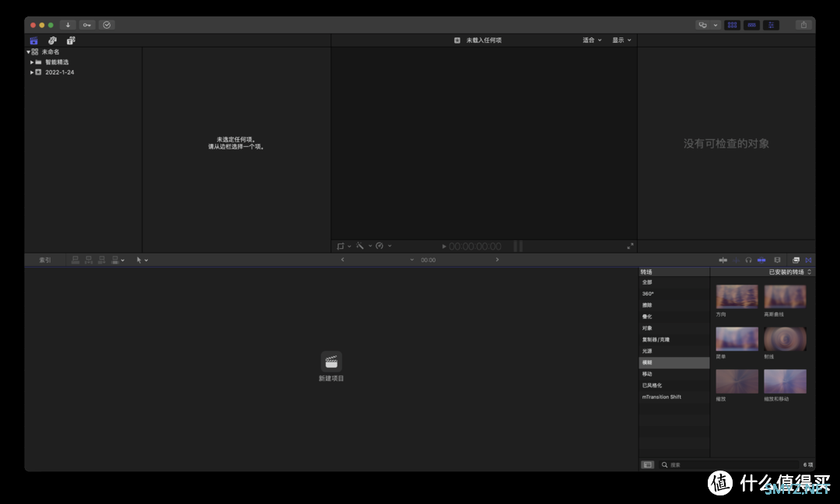Toggle timeline snapping icon
Image resolution: width=840 pixels, height=504 pixels.
pos(761,261)
